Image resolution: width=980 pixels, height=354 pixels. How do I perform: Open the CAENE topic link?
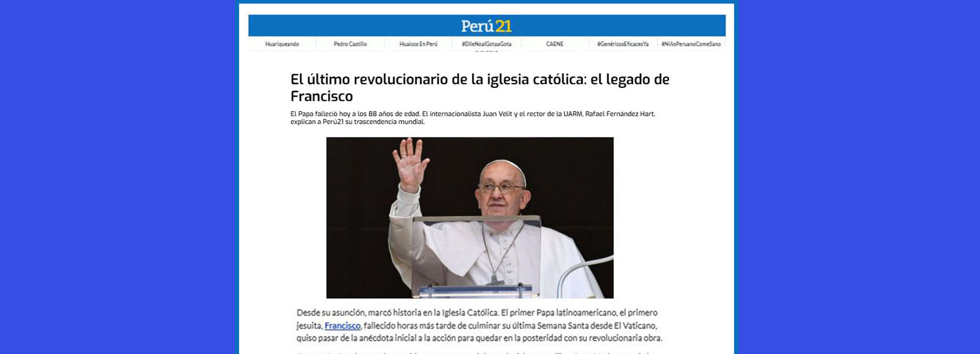click(x=555, y=44)
